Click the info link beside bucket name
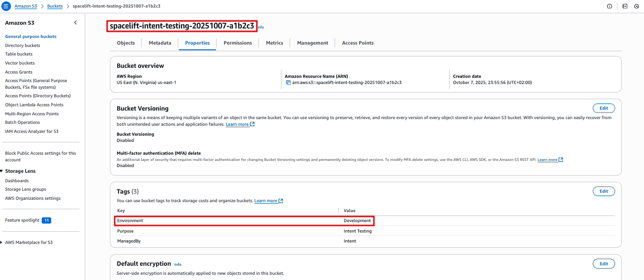Screen dimensions: 644x280 coord(261,27)
